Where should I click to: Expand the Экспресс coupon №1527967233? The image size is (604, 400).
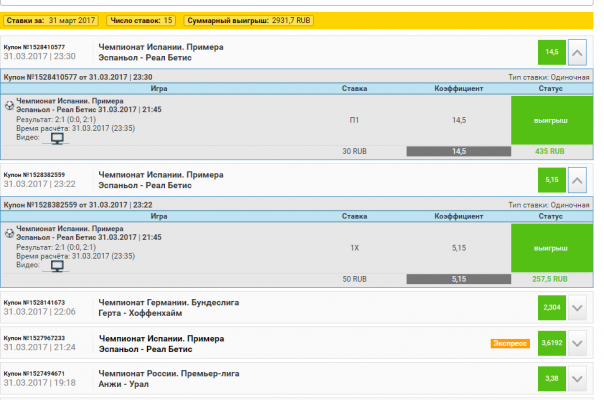[577, 343]
